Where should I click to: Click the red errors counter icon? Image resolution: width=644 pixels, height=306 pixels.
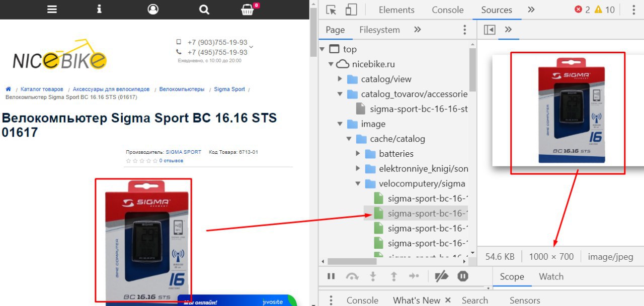[579, 10]
